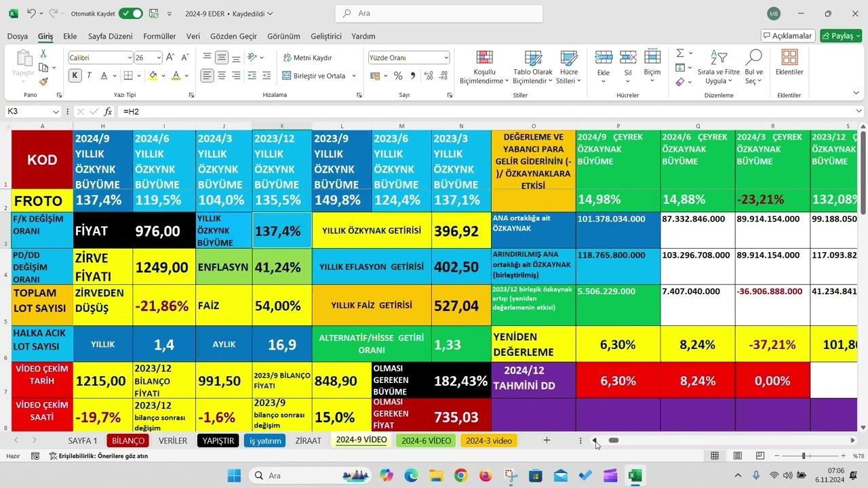
Task: Switch to ZİRAAT sheet tab
Action: tap(308, 441)
